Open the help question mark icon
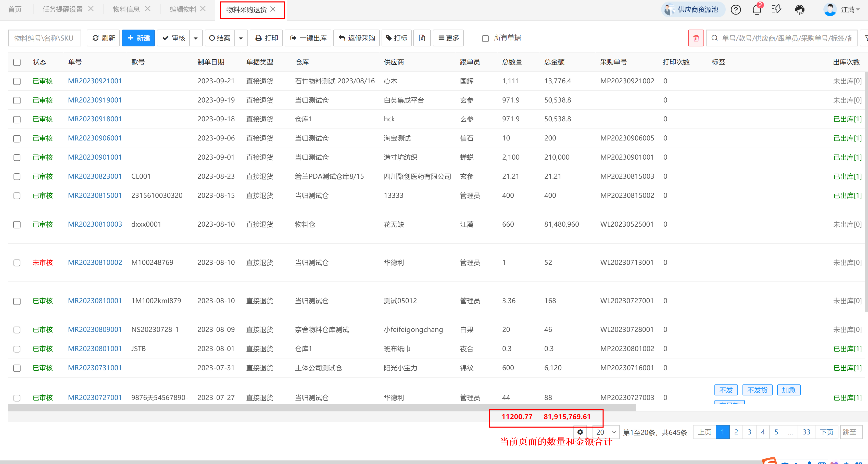 [736, 9]
